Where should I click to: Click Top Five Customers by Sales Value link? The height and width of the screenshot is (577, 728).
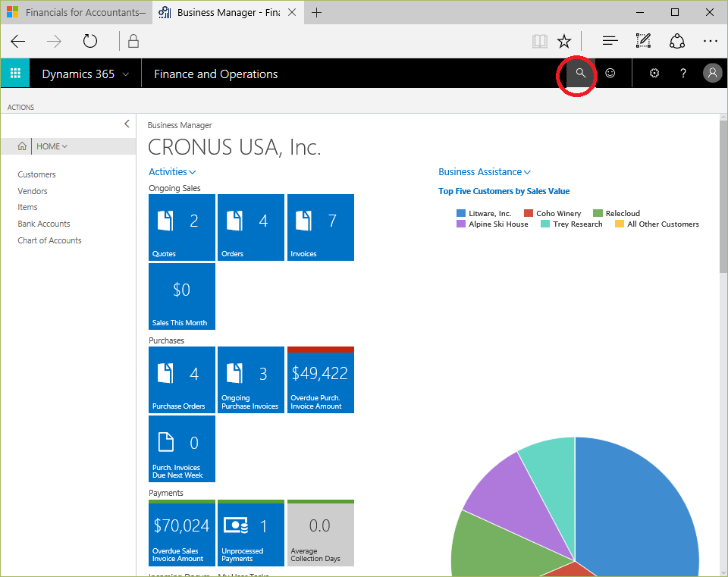(x=504, y=191)
